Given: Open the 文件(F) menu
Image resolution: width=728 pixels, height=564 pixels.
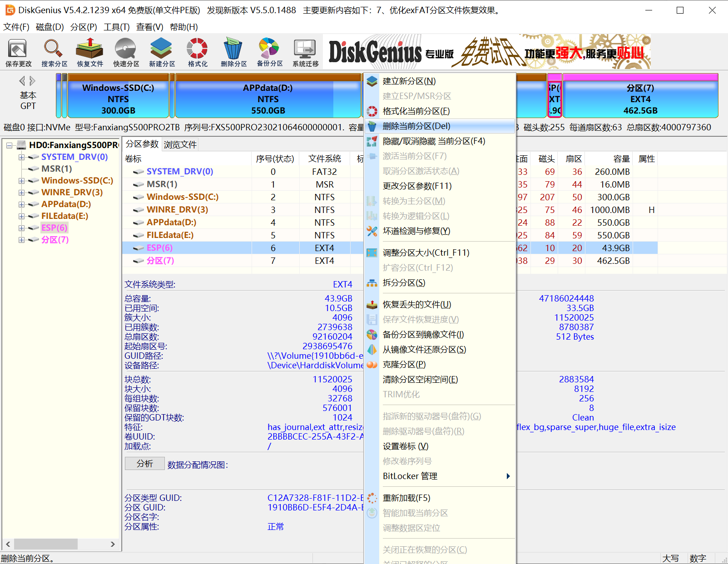Looking at the screenshot, I should click(16, 27).
